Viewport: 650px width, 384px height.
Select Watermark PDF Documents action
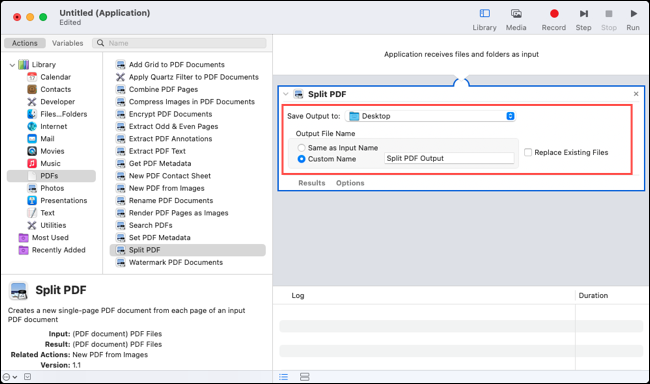pyautogui.click(x=176, y=262)
